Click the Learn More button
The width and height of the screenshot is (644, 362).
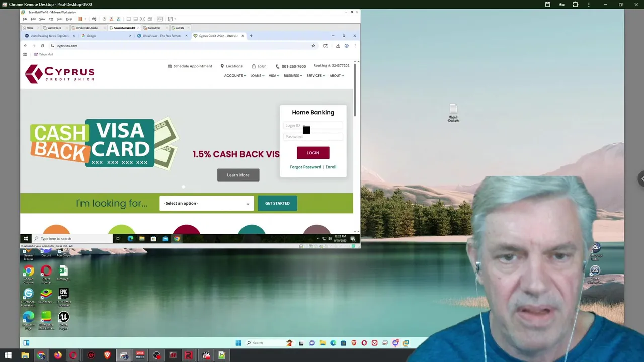pyautogui.click(x=238, y=175)
